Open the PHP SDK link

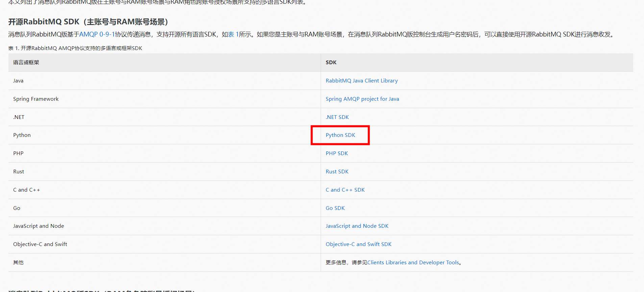pyautogui.click(x=337, y=153)
